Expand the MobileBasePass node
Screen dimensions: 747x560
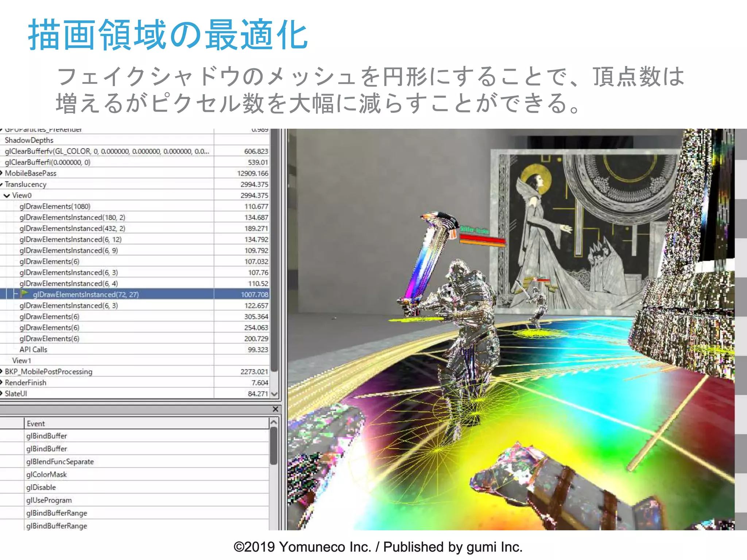coord(1,173)
